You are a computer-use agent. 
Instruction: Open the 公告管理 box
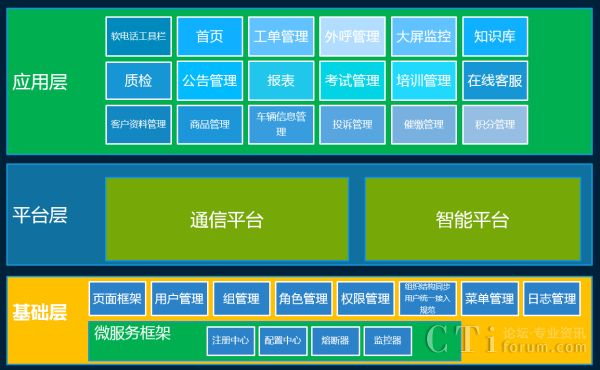click(210, 81)
